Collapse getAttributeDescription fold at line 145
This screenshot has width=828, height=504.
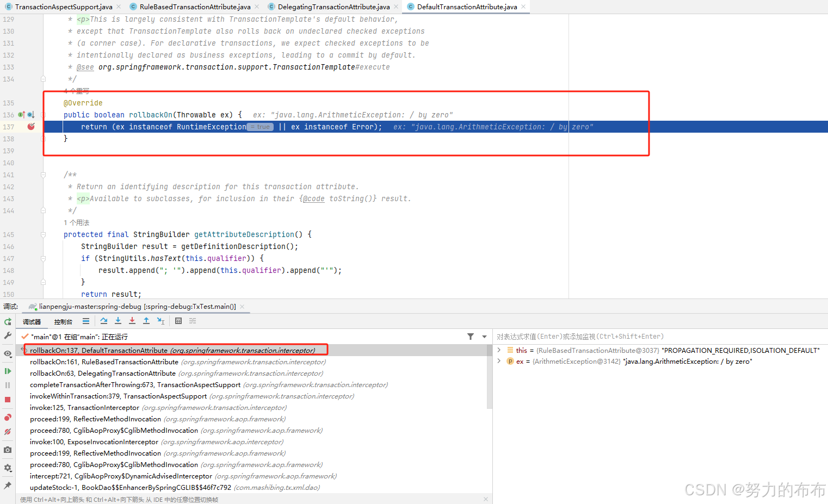[43, 234]
